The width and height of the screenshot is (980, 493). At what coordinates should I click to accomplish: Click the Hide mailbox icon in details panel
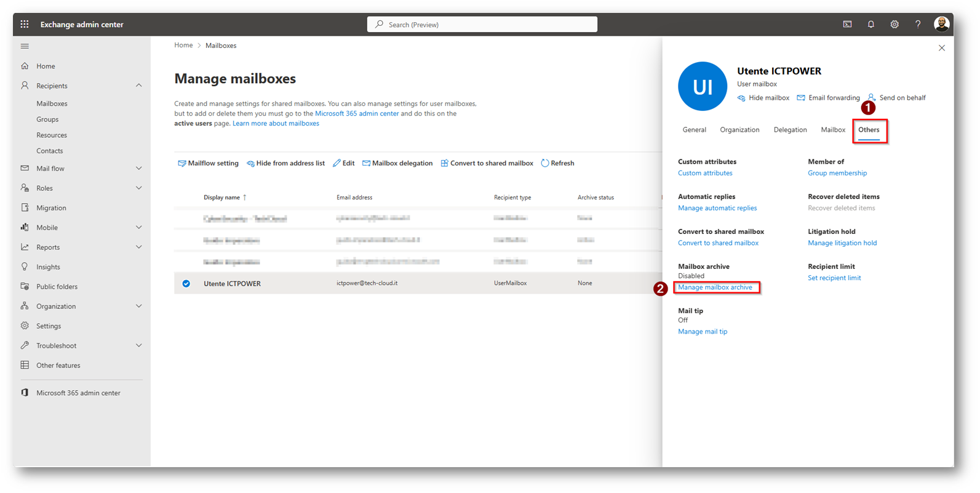click(741, 98)
